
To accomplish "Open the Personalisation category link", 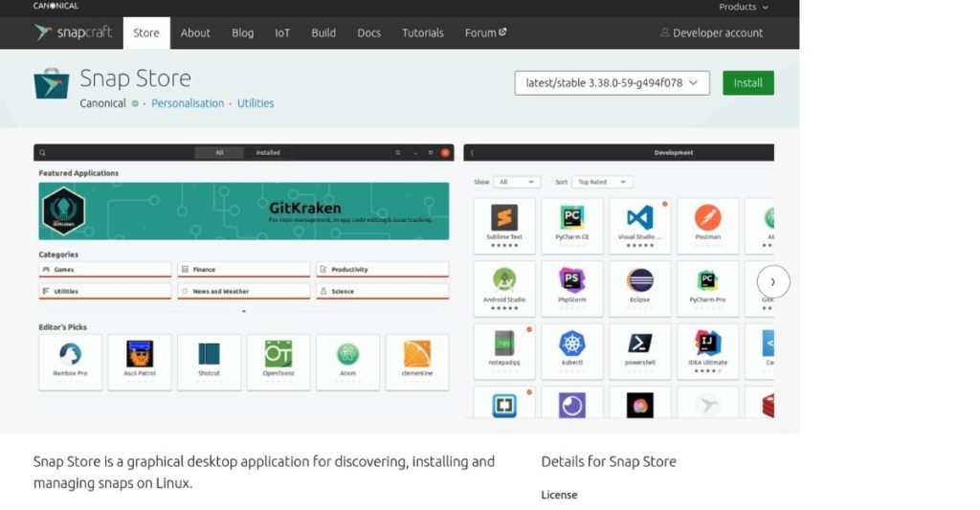I will coord(188,103).
